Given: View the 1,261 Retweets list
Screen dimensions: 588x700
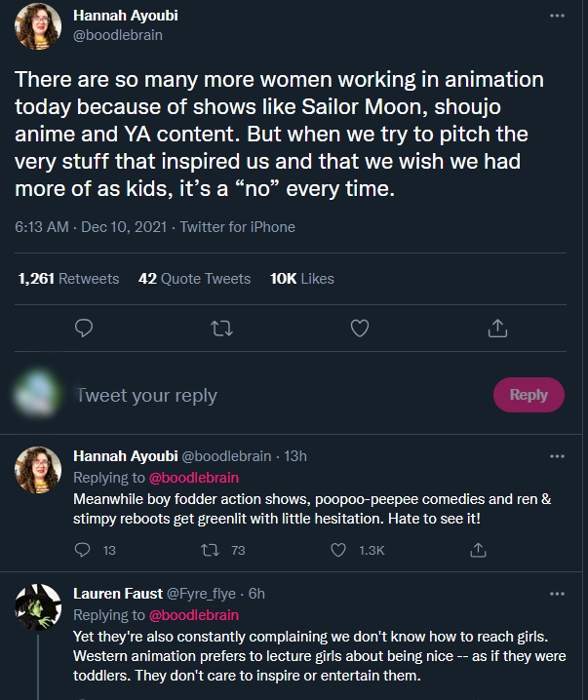Looking at the screenshot, I should point(68,279).
